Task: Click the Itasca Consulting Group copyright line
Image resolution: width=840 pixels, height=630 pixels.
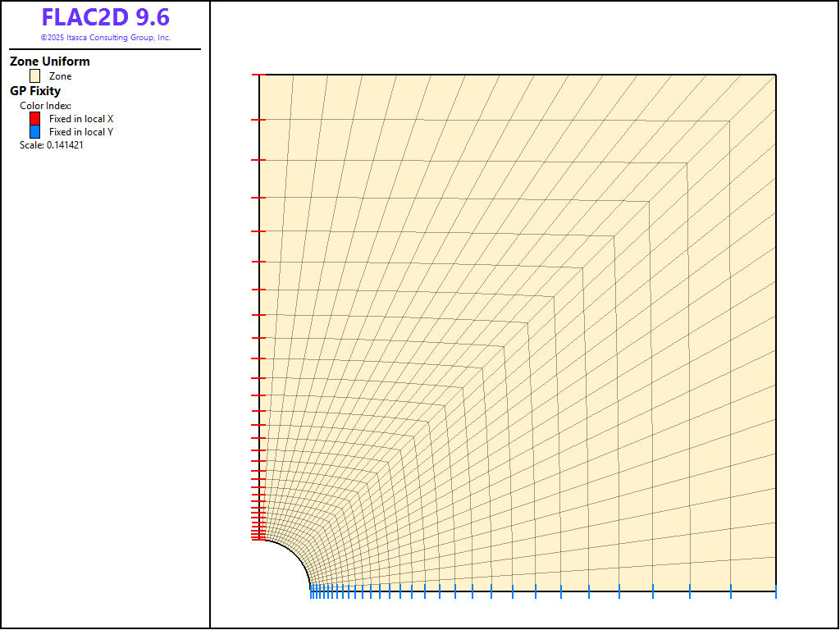Action: 105,38
